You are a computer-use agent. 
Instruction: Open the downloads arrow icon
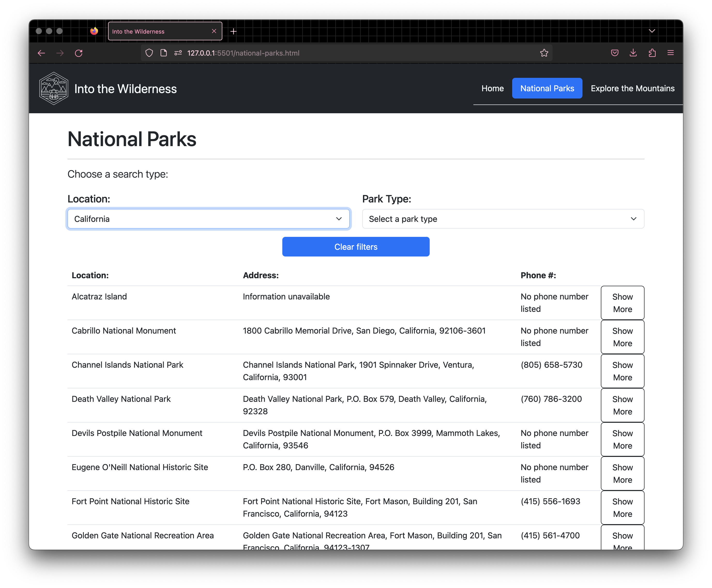pos(633,53)
